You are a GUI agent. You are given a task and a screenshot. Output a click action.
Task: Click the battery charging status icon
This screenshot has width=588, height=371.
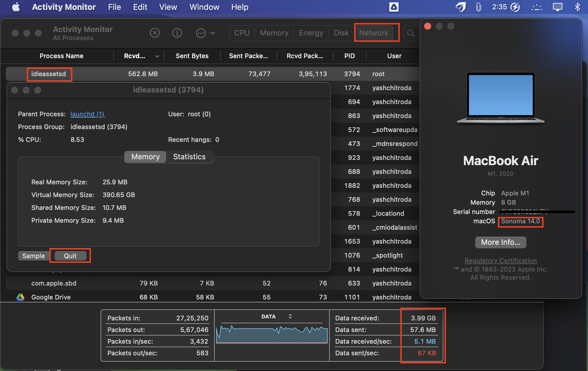click(x=515, y=7)
